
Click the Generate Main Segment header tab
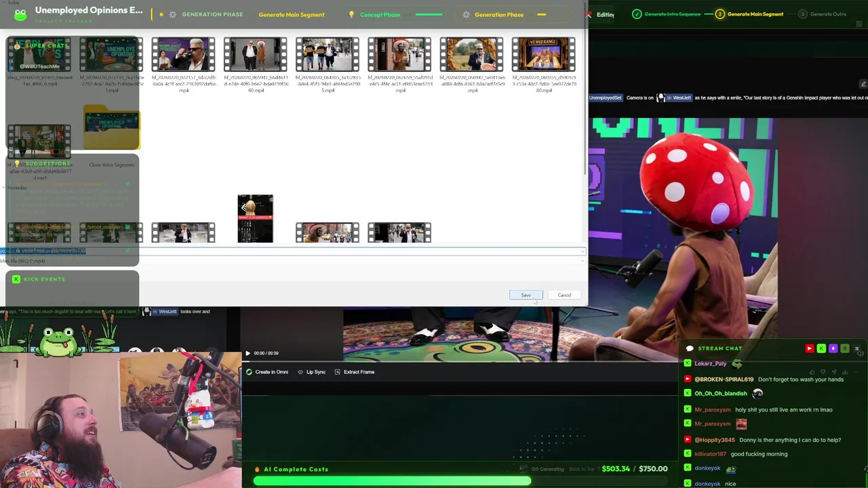click(291, 14)
